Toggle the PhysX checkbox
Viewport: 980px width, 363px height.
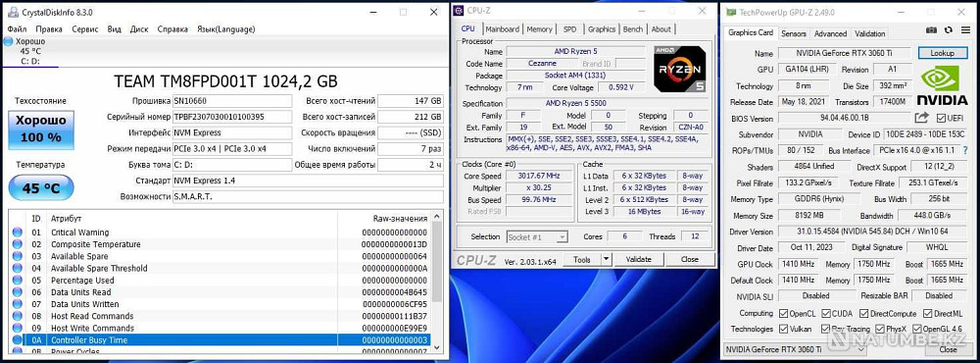point(881,329)
